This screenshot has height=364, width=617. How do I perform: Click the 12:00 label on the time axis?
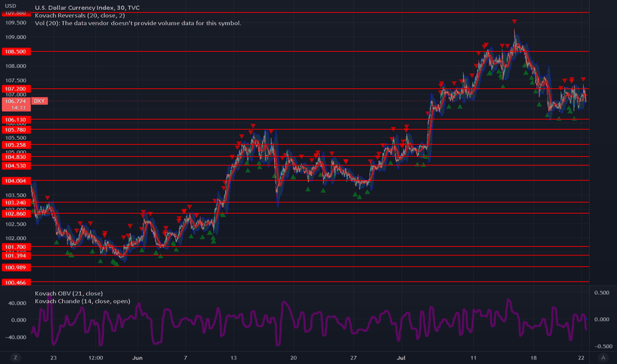(95, 357)
